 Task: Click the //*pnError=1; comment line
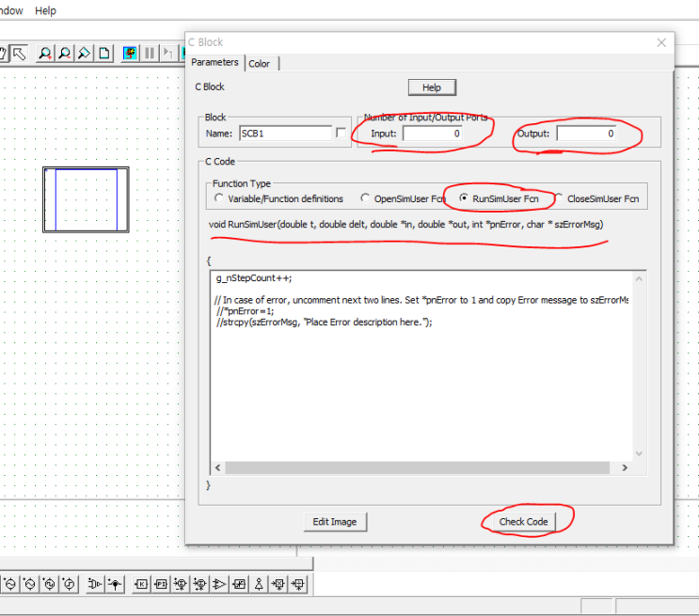(x=246, y=311)
